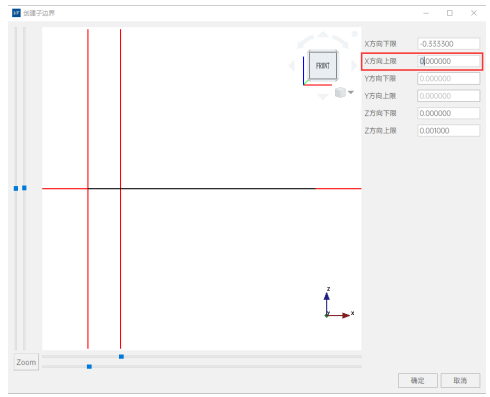
Task: Click the small gray cube projection icon
Action: 340,92
